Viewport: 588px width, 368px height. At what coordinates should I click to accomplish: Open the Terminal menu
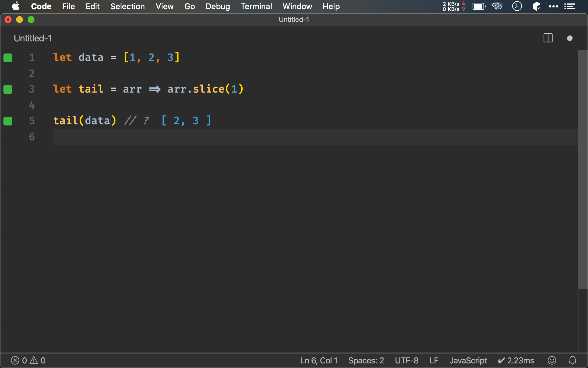click(256, 6)
